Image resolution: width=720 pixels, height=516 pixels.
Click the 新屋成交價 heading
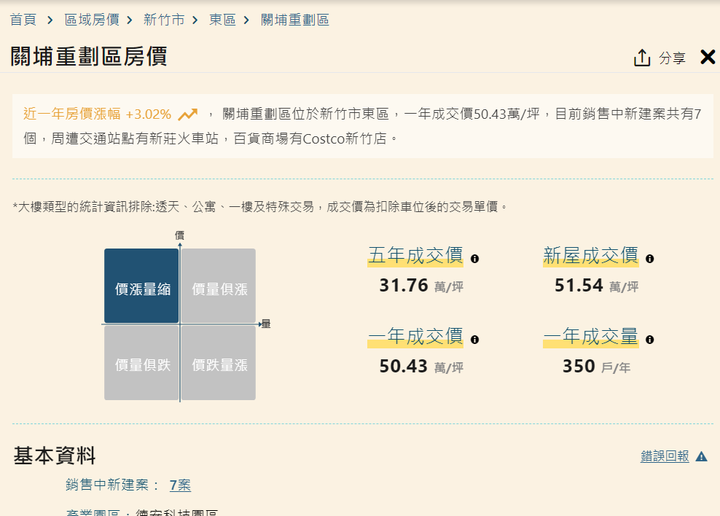[591, 256]
